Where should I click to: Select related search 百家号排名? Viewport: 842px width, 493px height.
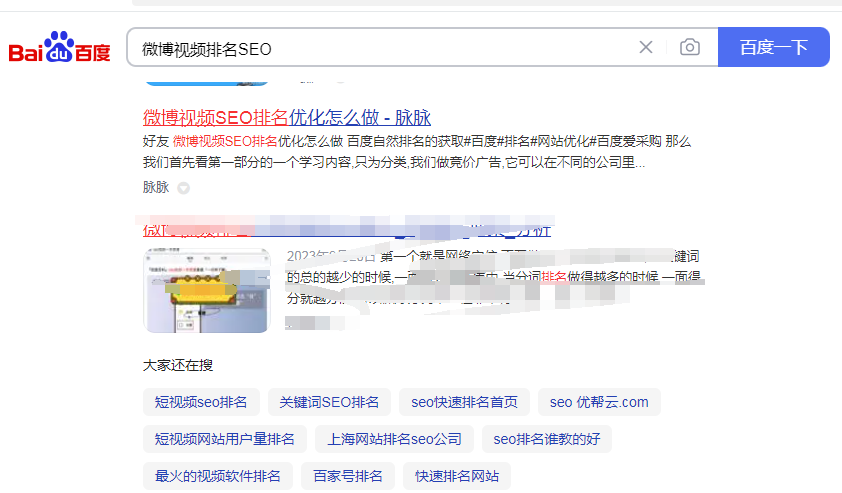(x=348, y=476)
